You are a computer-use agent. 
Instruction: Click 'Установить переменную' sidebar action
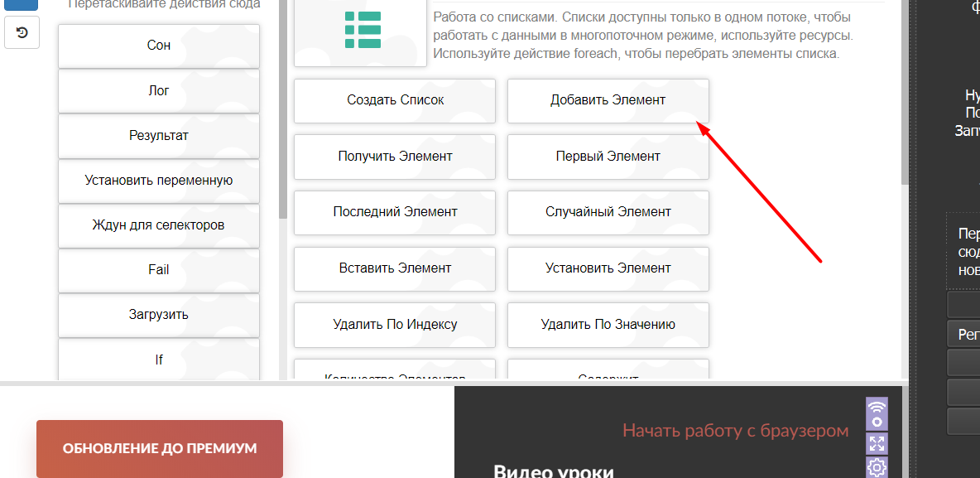click(x=159, y=181)
